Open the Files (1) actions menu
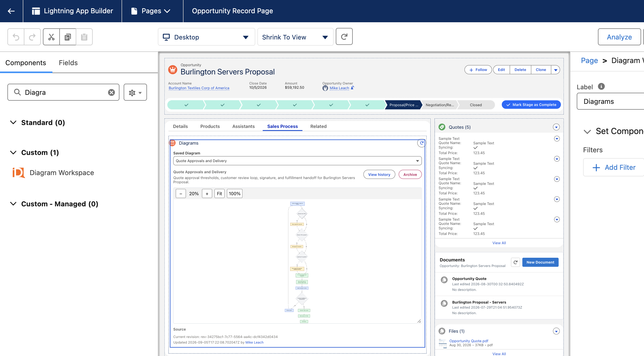 tap(556, 331)
